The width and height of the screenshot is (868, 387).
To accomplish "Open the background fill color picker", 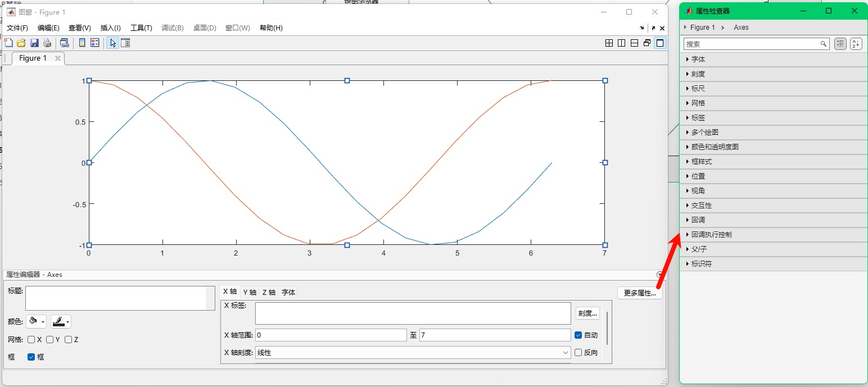I will [37, 322].
